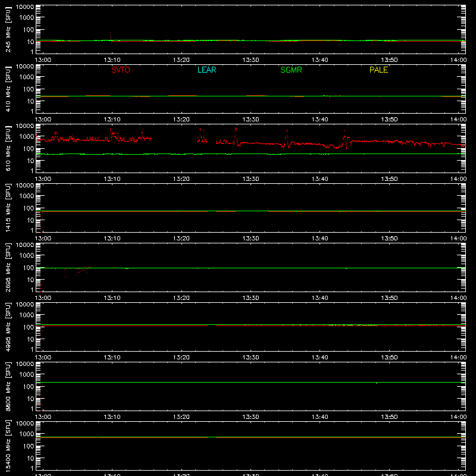Click the 8800 MHz [SFU] axis title

pyautogui.click(x=8, y=386)
